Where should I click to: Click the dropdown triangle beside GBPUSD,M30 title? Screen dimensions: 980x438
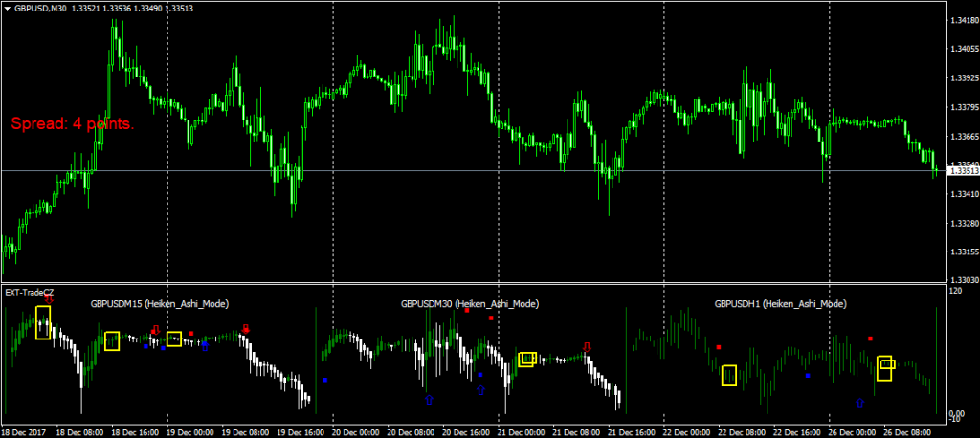pyautogui.click(x=8, y=9)
